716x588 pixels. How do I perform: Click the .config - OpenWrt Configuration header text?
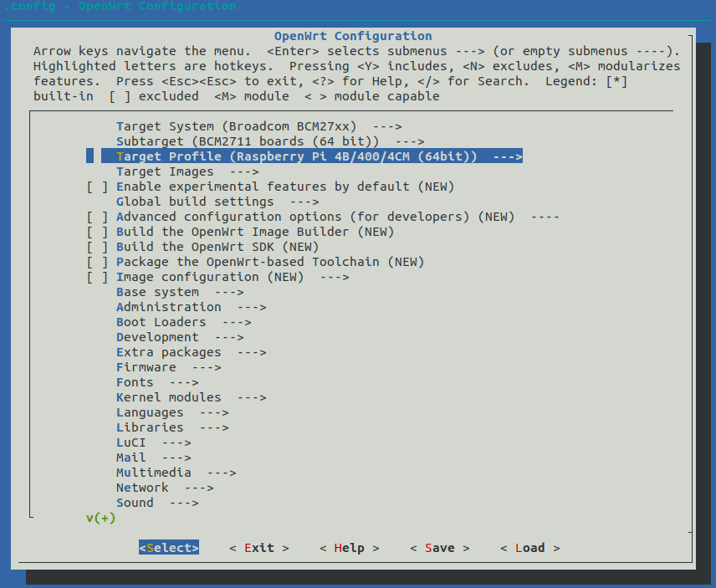point(120,6)
